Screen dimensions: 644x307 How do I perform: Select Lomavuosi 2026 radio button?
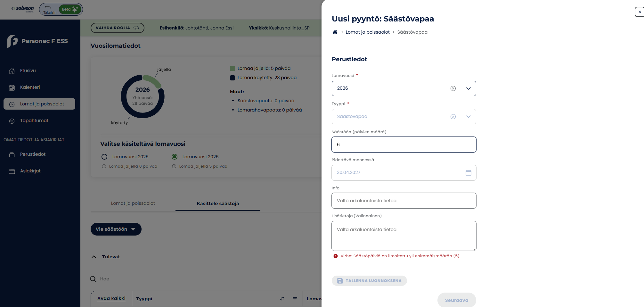pyautogui.click(x=175, y=157)
